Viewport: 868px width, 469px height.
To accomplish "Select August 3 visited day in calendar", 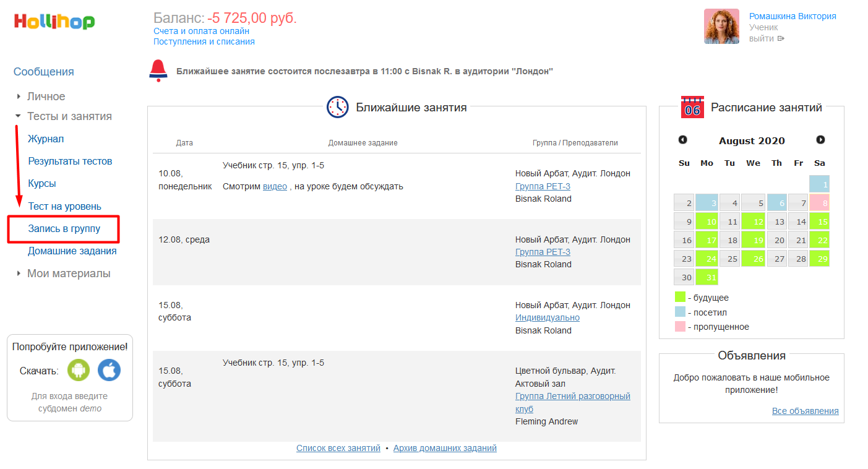I will coord(706,202).
